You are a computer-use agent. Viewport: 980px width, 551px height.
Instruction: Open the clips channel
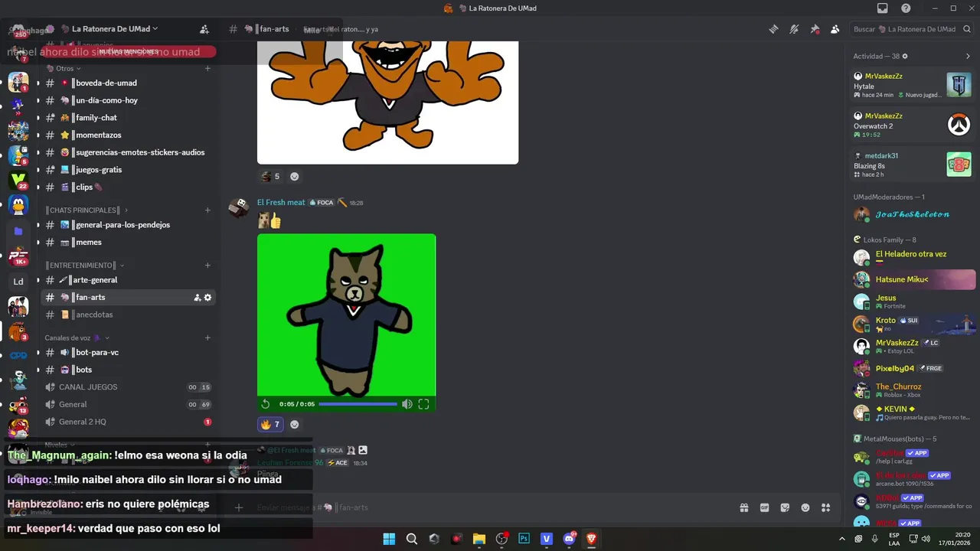[x=128, y=187]
